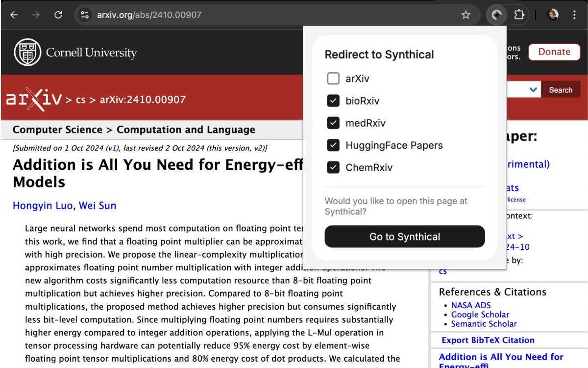The image size is (588, 368).
Task: Click the arXiv Search button
Action: pyautogui.click(x=561, y=90)
